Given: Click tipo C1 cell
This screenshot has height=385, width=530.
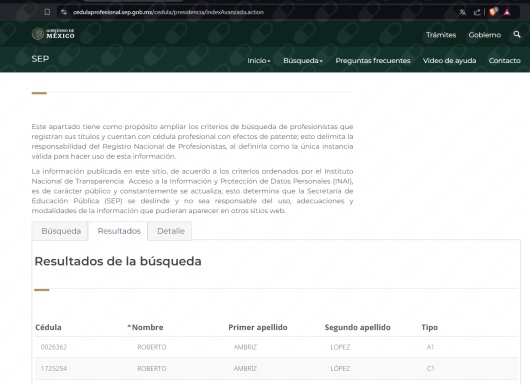Looking at the screenshot, I should [430, 368].
